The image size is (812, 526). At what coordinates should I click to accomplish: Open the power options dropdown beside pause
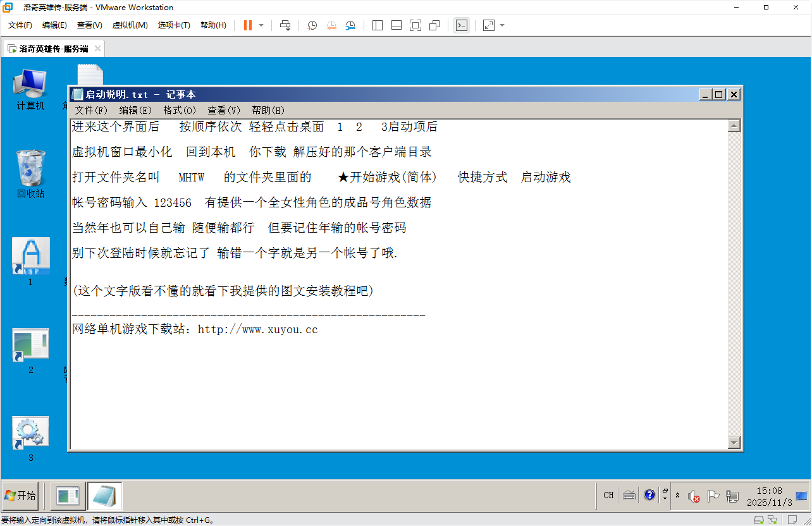coord(261,25)
